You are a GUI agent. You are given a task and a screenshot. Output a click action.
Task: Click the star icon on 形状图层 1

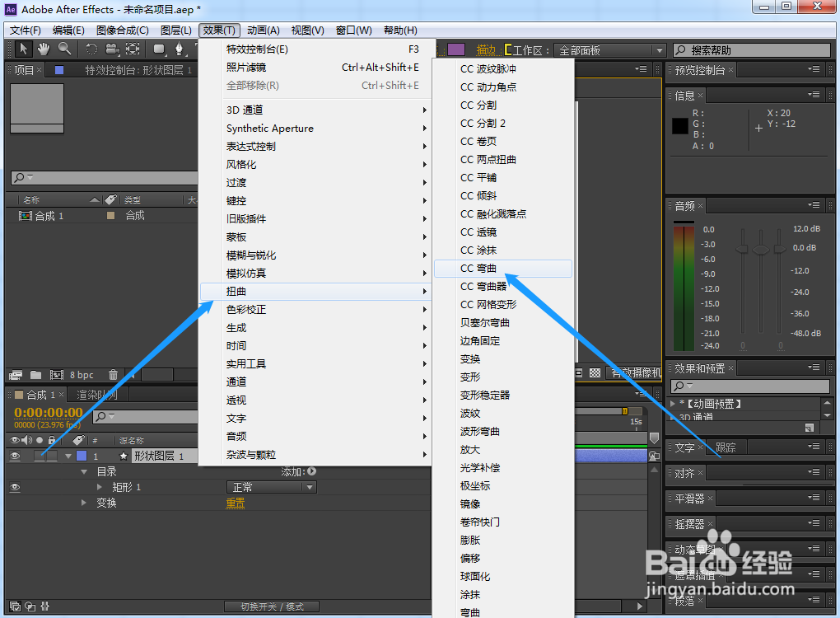(x=124, y=456)
